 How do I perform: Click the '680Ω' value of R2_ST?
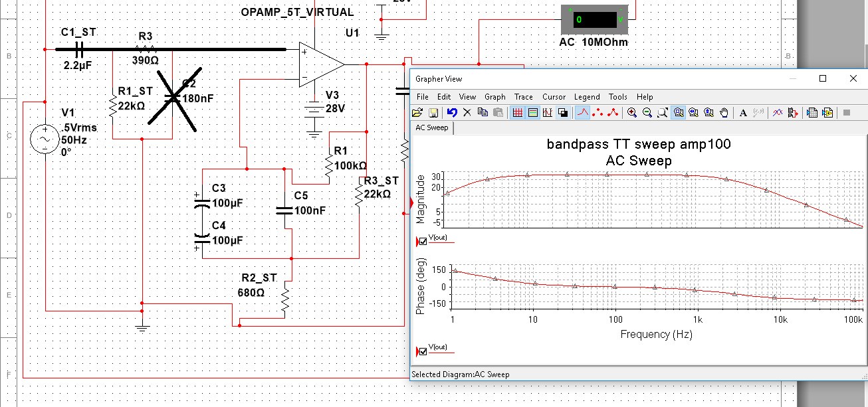pos(251,292)
